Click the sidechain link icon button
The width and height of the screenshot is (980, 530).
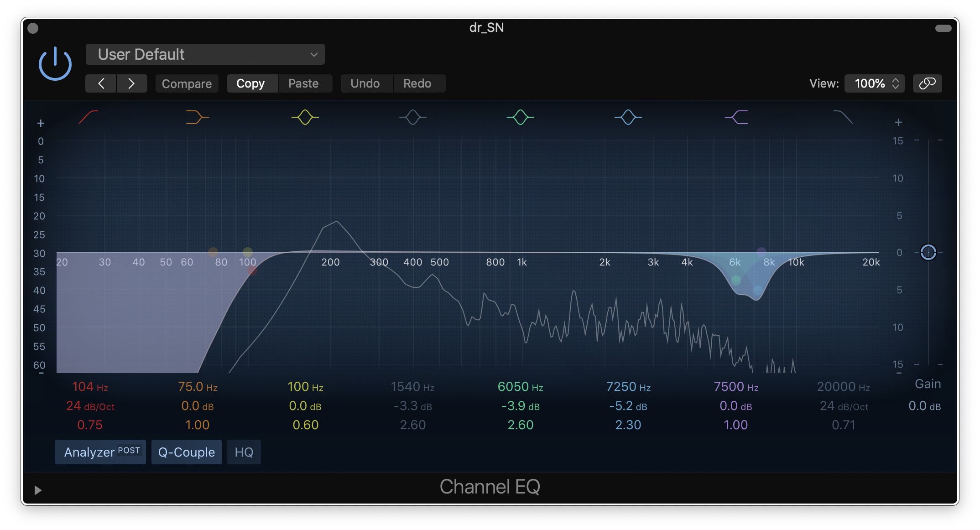coord(927,83)
